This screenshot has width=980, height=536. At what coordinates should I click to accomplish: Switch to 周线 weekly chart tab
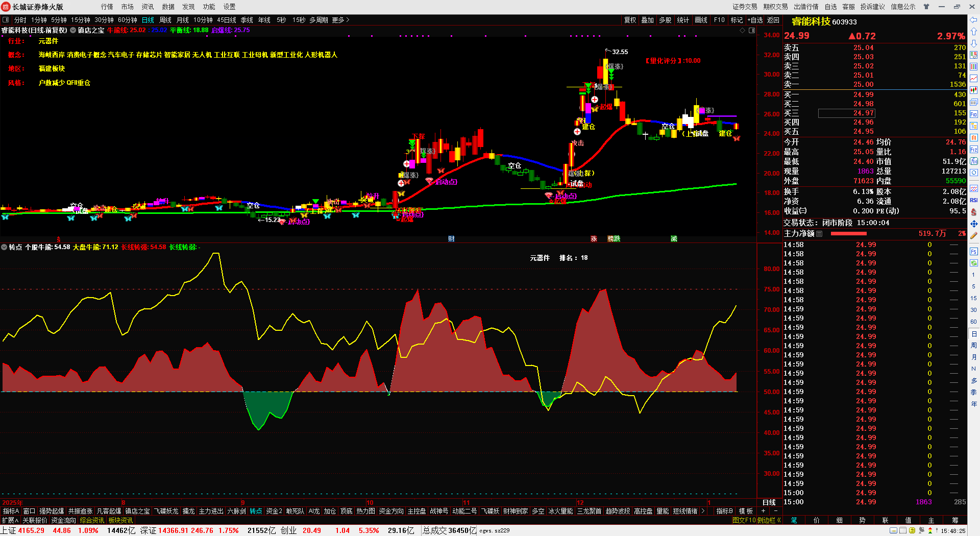pos(165,20)
